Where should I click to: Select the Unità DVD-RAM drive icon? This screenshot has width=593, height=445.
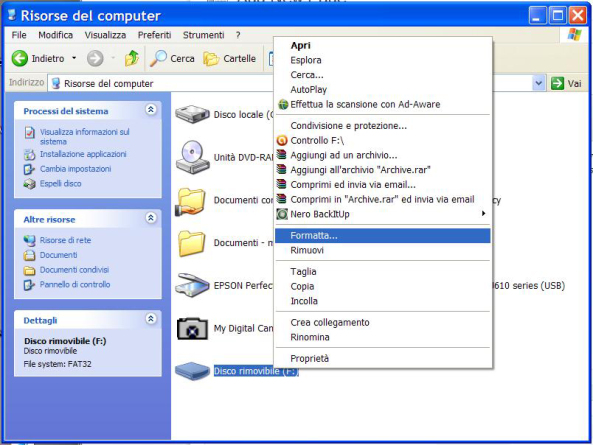192,157
